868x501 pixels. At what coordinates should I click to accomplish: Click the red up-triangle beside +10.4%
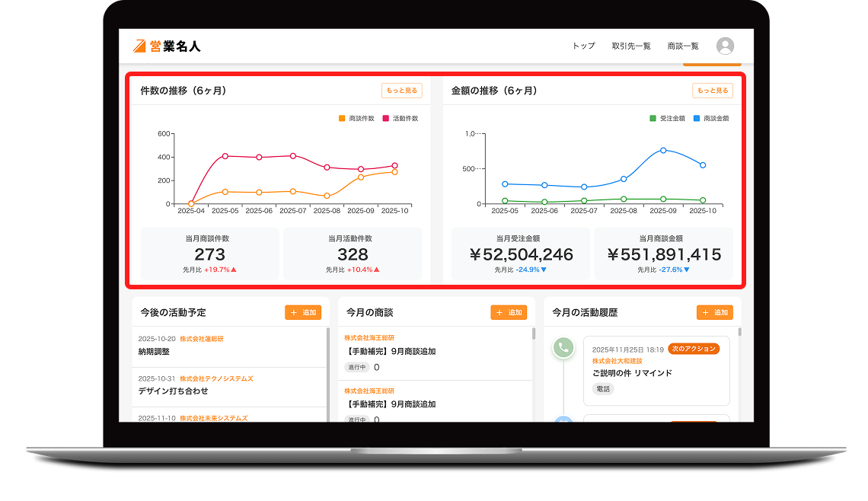pos(376,270)
